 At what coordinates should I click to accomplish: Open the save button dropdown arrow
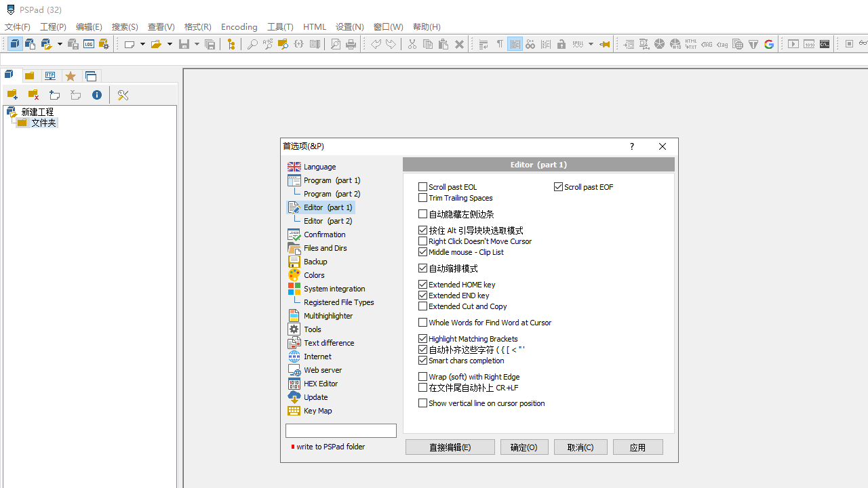[x=195, y=43]
